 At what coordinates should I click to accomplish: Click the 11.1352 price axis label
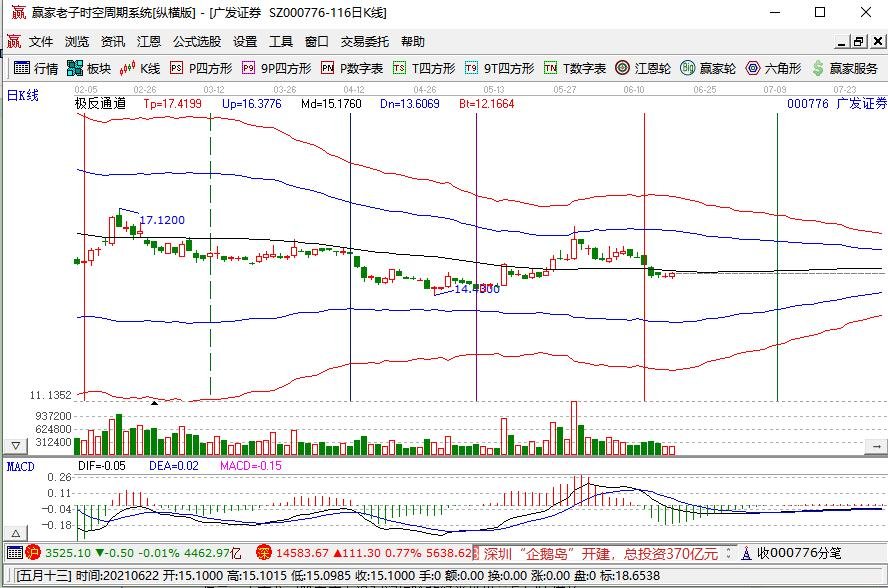click(50, 395)
